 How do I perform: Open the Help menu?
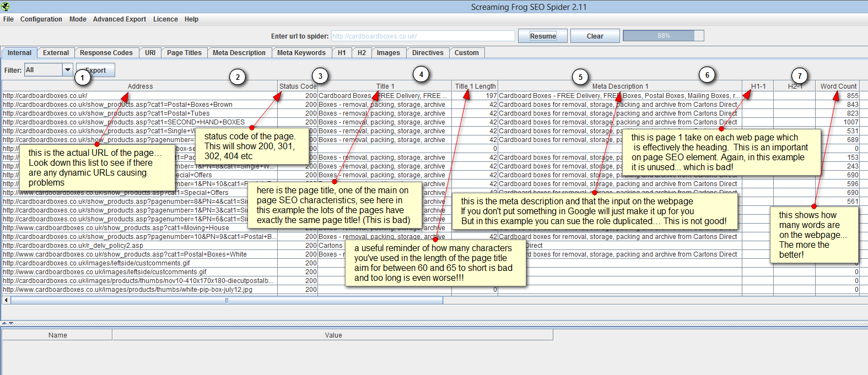[x=191, y=19]
